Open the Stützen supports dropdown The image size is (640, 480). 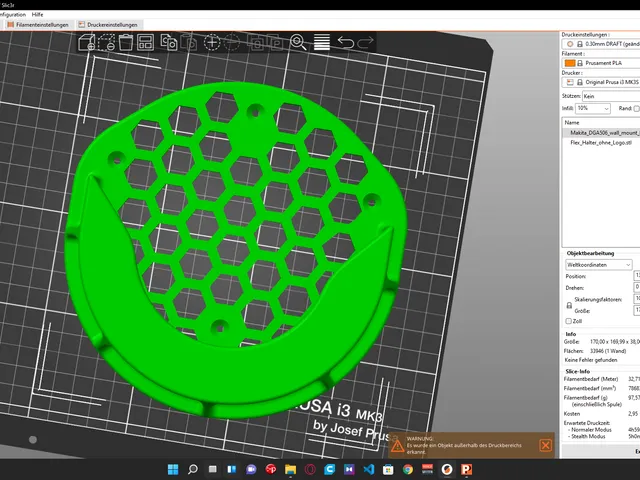point(611,96)
